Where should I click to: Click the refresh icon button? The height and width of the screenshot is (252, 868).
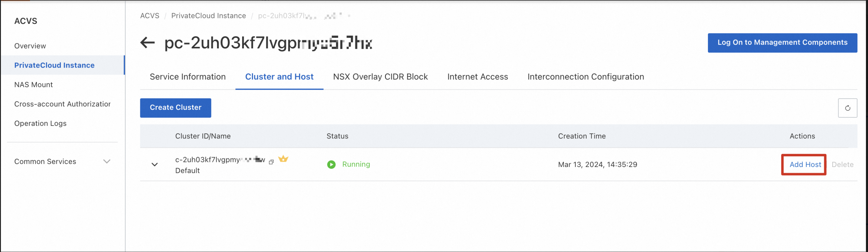point(847,108)
